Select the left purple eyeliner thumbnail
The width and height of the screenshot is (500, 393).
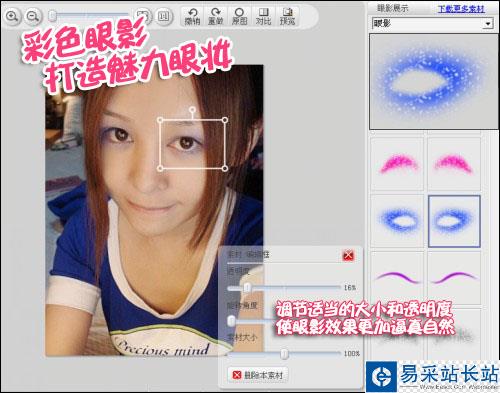coord(397,278)
